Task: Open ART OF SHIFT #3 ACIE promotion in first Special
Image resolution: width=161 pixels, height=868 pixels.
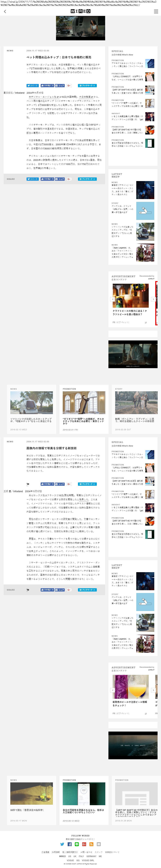Action: 133,90
